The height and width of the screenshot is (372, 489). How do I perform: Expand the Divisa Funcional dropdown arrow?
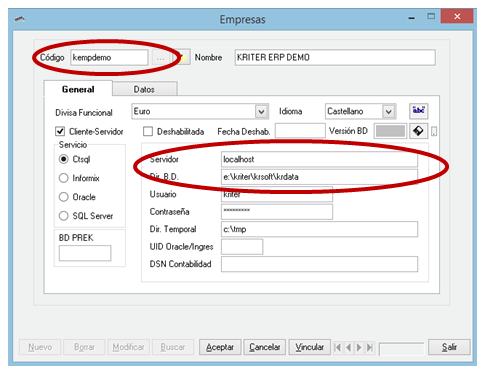click(x=262, y=111)
